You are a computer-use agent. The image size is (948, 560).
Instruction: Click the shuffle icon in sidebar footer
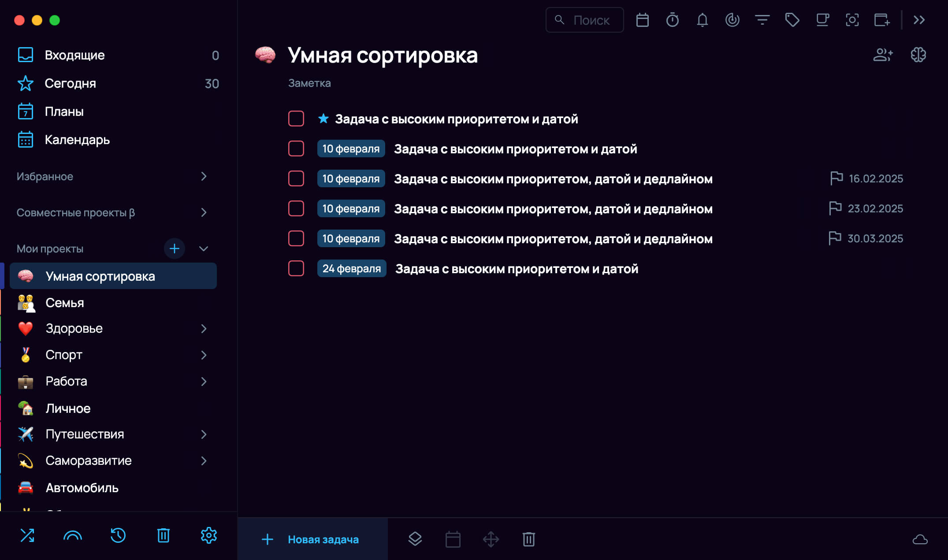tap(27, 535)
